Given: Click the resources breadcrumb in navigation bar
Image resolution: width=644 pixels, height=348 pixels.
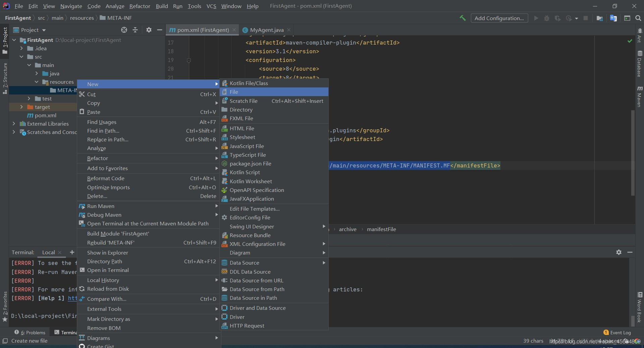Looking at the screenshot, I should coord(82,18).
